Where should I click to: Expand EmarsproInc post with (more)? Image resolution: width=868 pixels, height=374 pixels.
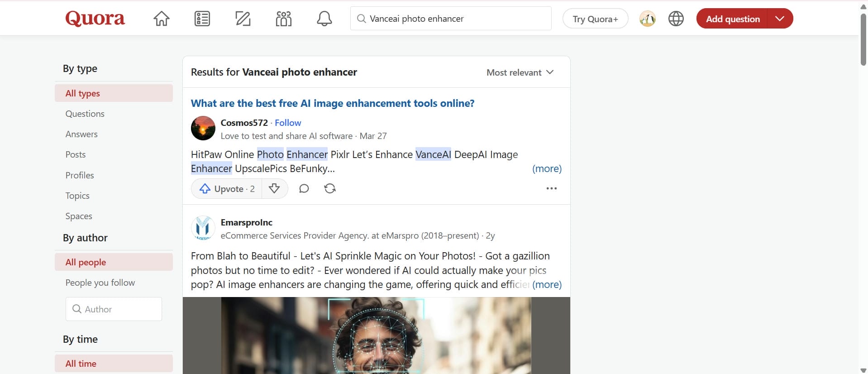coord(547,284)
